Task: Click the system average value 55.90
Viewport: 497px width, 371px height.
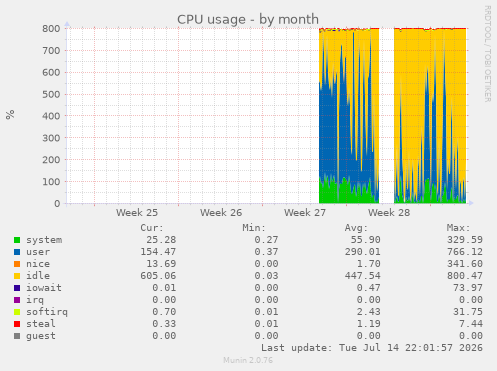Action: [x=366, y=240]
